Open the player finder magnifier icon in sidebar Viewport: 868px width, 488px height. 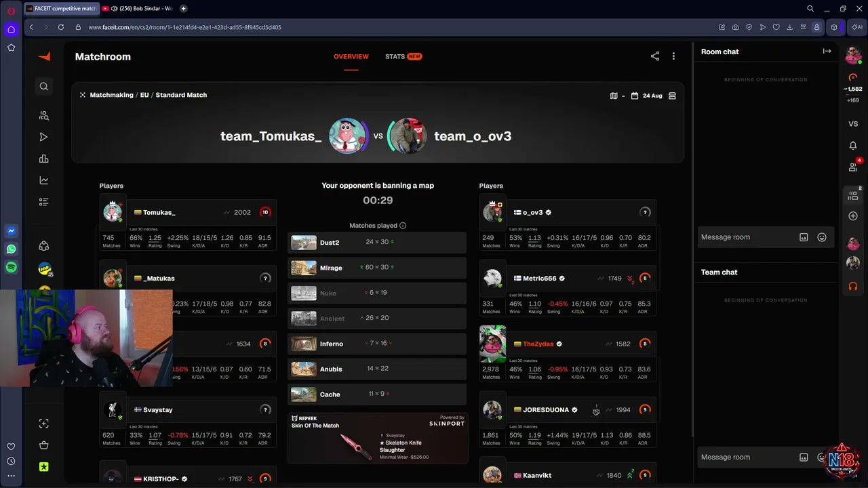44,115
